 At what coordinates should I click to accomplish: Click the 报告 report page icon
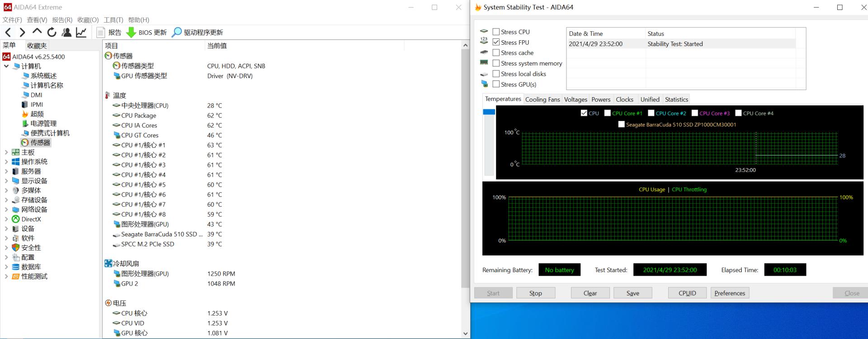[101, 32]
